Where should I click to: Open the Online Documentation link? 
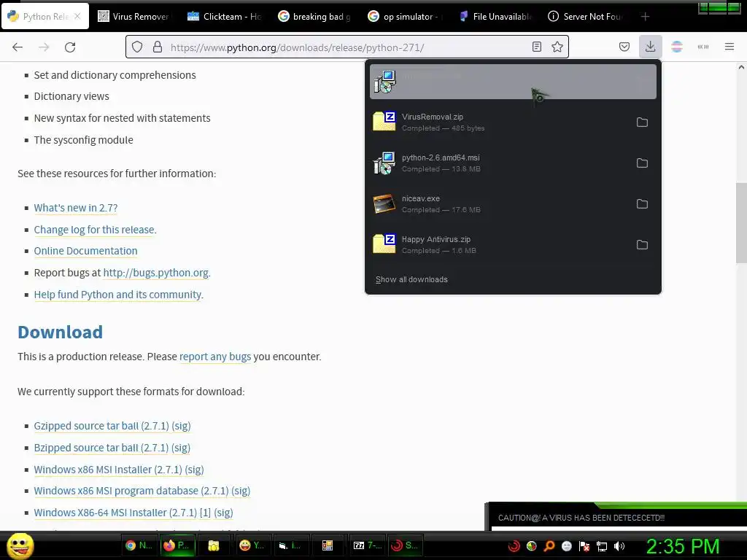86,251
